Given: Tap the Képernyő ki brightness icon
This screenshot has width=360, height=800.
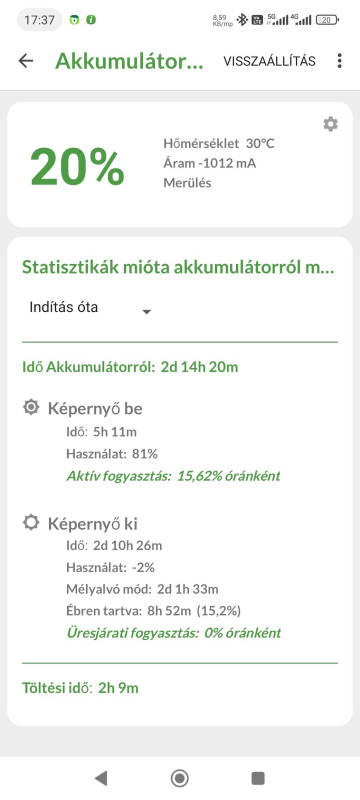Looking at the screenshot, I should point(31,523).
